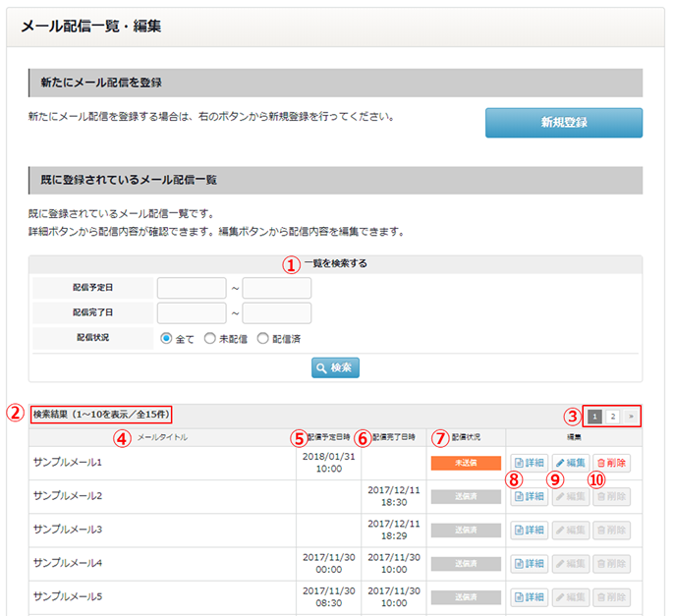The width and height of the screenshot is (674, 616).
Task: Click disabled 削除 for サンプルメール4
Action: click(611, 564)
